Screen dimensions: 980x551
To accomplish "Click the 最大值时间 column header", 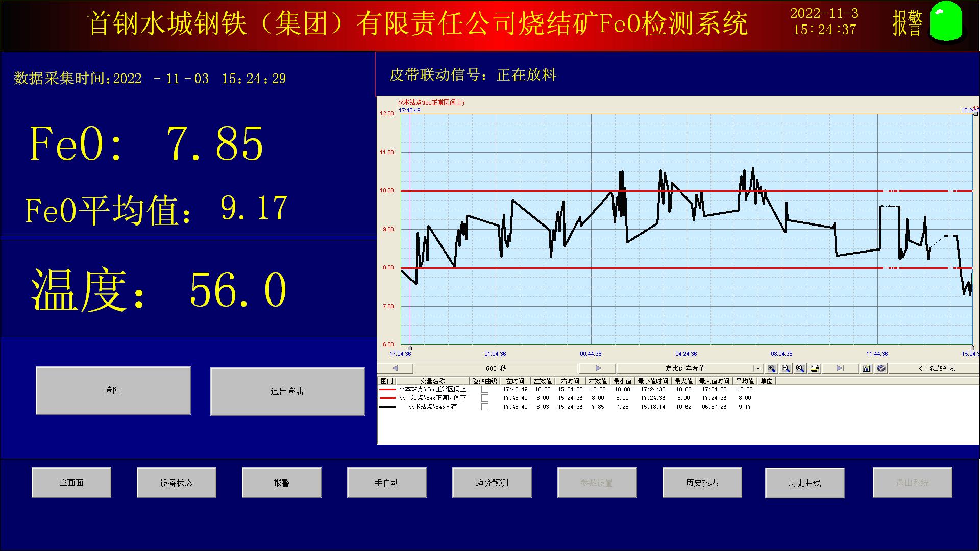I will (714, 381).
